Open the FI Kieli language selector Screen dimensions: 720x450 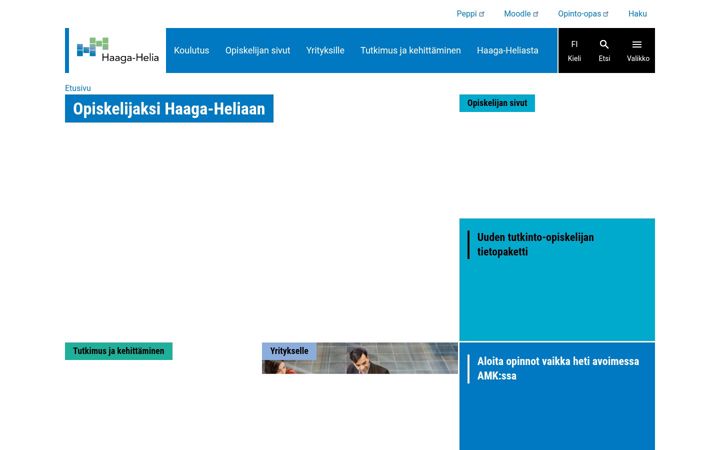[574, 50]
